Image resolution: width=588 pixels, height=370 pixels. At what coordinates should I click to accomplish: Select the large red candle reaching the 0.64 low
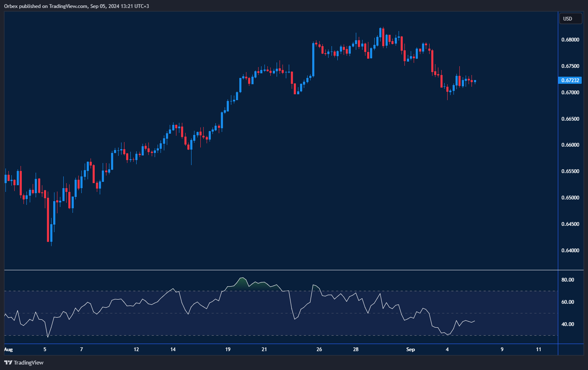click(48, 220)
